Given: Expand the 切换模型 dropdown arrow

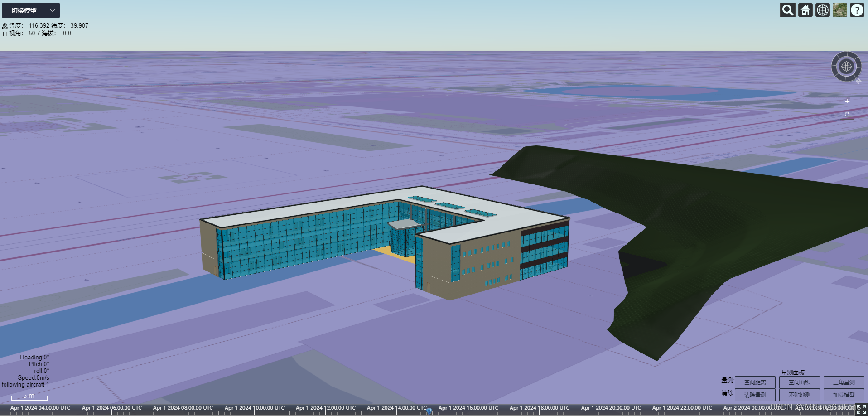Looking at the screenshot, I should [53, 10].
